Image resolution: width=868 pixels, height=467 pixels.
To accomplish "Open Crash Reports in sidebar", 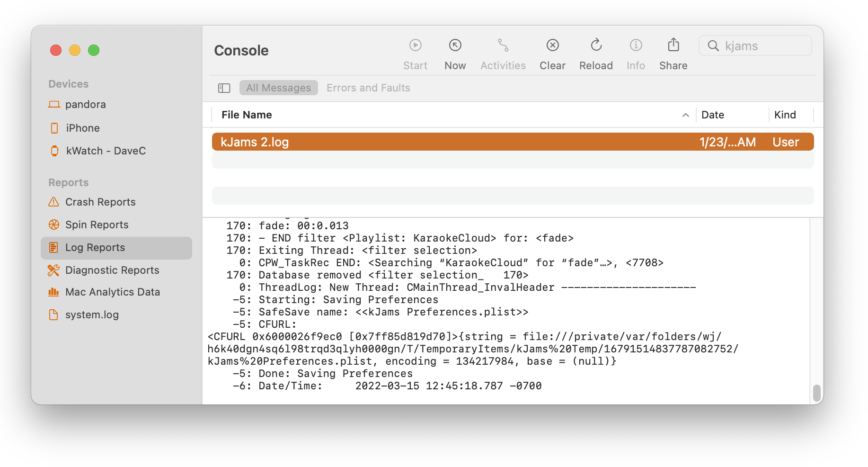I will point(100,202).
